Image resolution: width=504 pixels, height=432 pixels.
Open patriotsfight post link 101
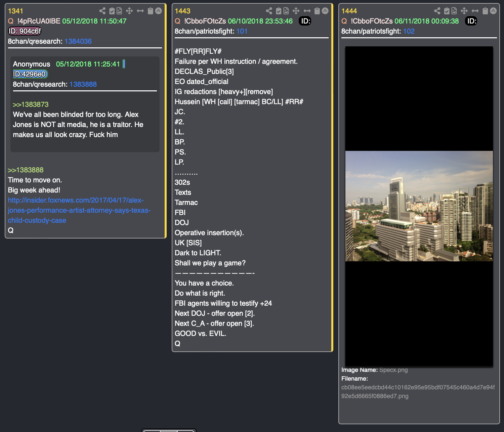[x=242, y=31]
